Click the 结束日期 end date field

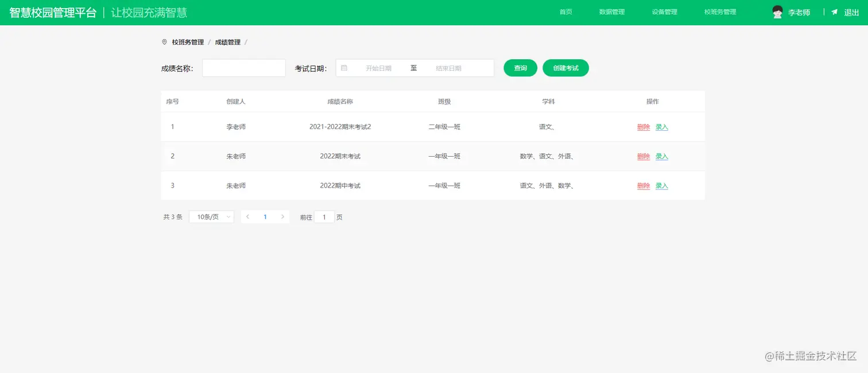click(x=448, y=68)
